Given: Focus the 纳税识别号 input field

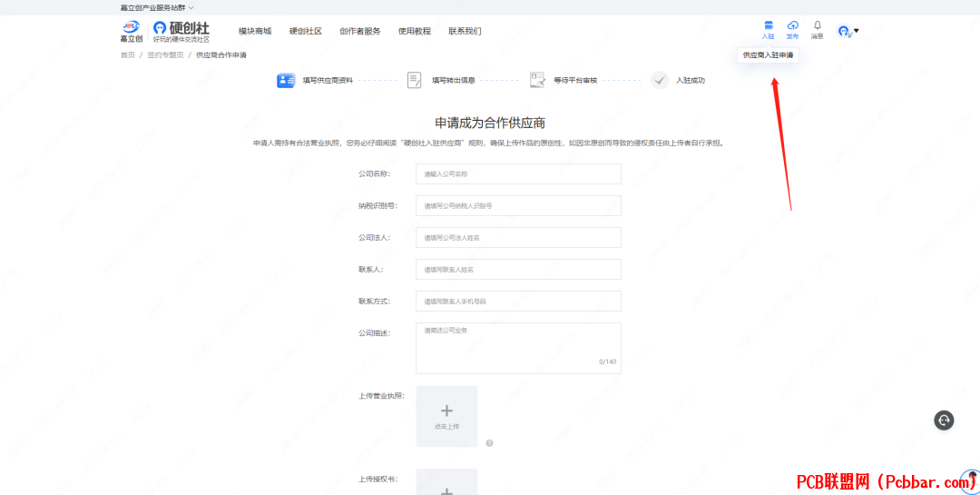Looking at the screenshot, I should pyautogui.click(x=518, y=205).
